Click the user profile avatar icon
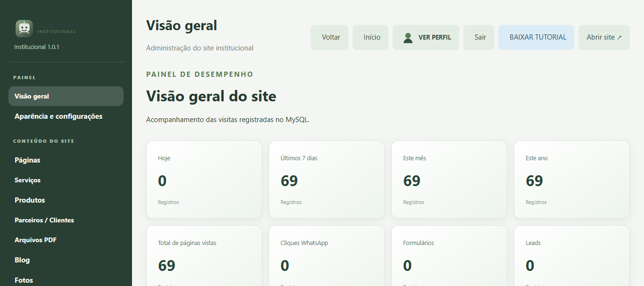Screen dimensions: 644x286 point(408,38)
